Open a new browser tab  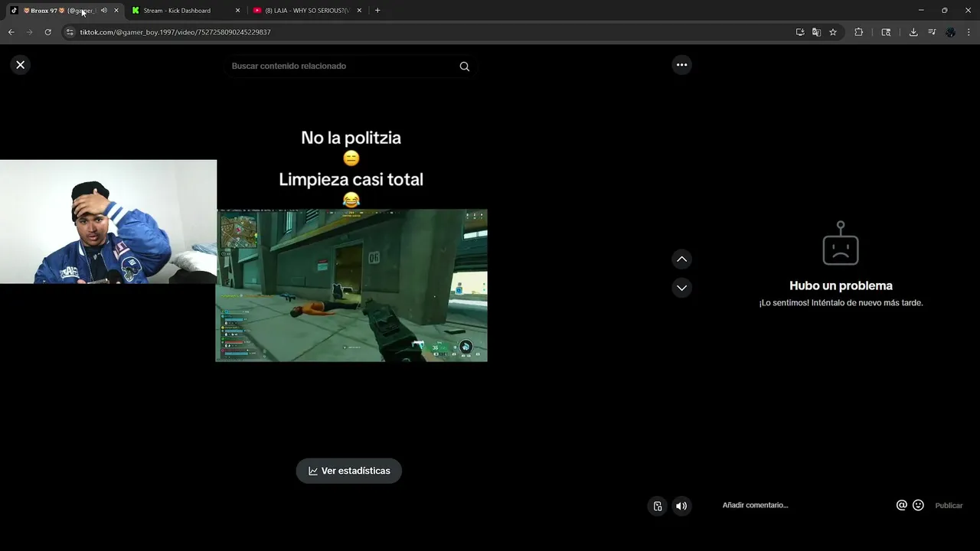pyautogui.click(x=377, y=11)
